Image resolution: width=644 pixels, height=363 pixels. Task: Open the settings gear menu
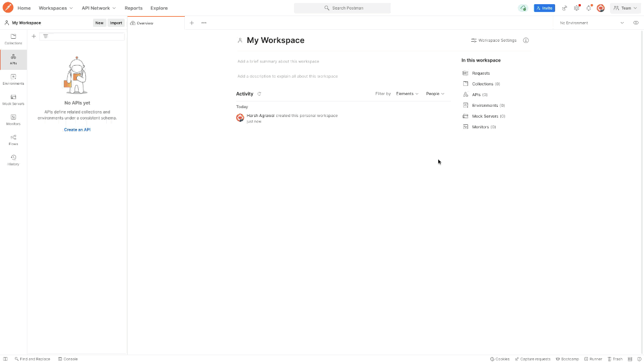tap(577, 8)
